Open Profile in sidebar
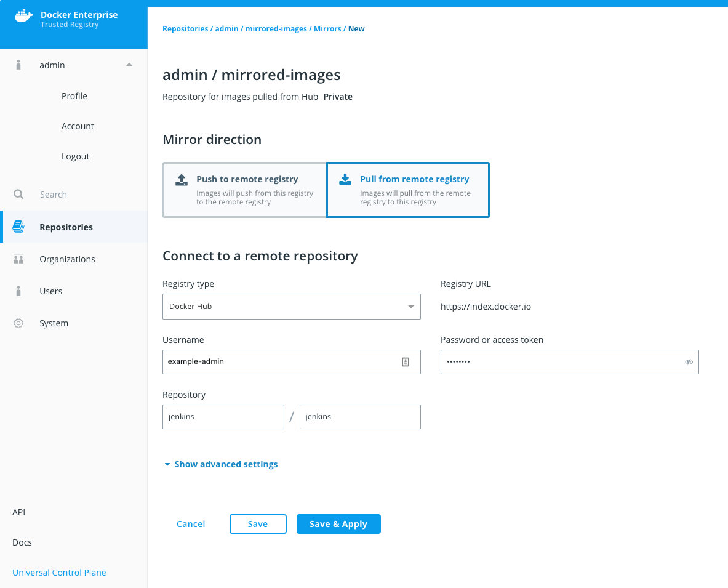This screenshot has width=728, height=588. pos(74,96)
